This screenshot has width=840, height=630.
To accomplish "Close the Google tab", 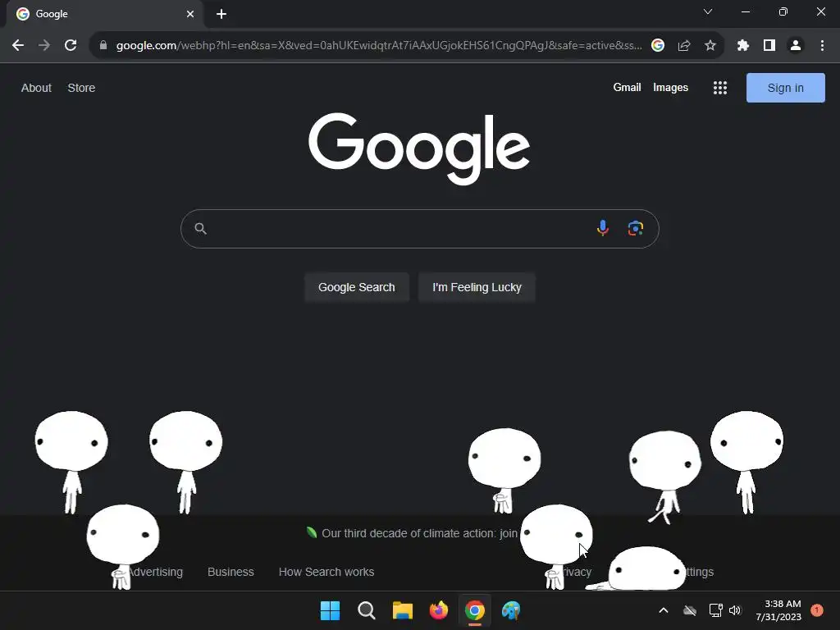I will (x=190, y=14).
